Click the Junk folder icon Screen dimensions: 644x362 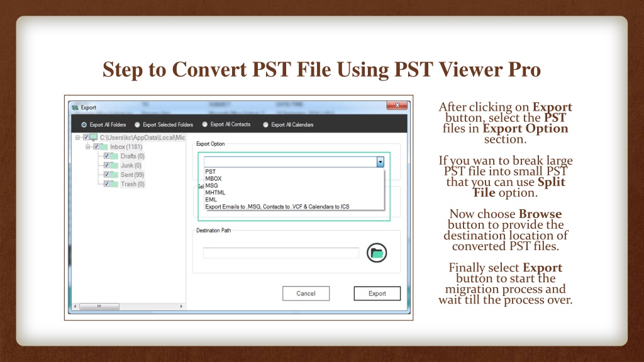tap(114, 165)
